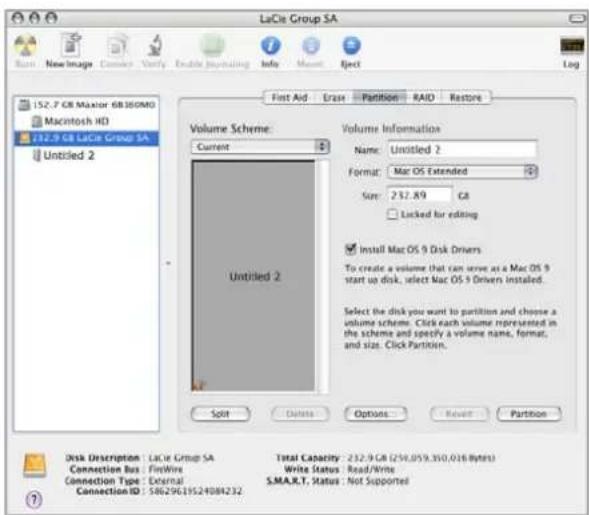Select 152.7 GB Maxtor disk in sidebar
The width and height of the screenshot is (589, 515).
(x=86, y=105)
